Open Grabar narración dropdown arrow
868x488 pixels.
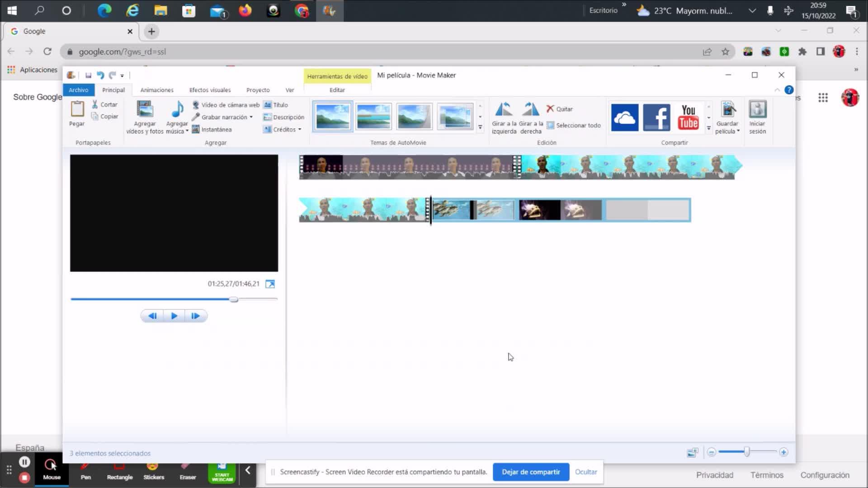(251, 117)
